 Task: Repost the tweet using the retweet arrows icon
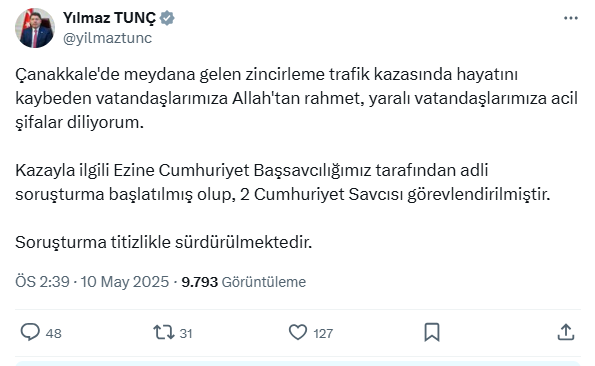[164, 332]
